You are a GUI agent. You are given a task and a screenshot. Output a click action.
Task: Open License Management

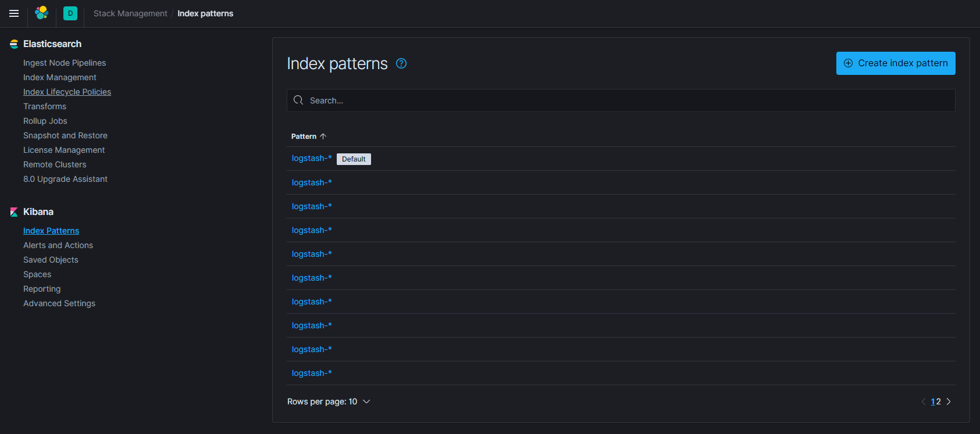[64, 150]
